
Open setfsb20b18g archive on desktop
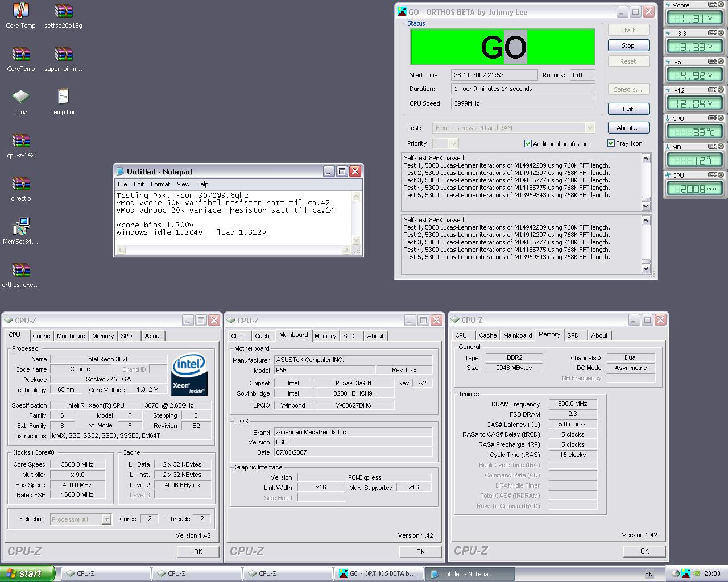63,16
